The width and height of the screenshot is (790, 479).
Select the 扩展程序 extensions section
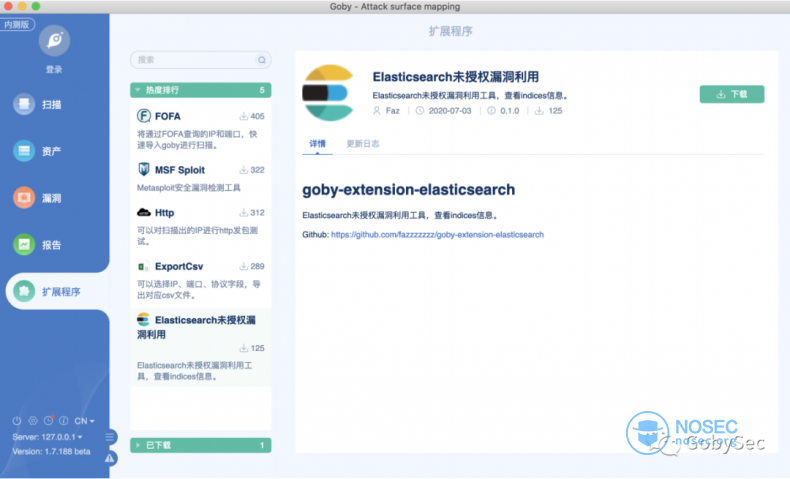pyautogui.click(x=58, y=291)
